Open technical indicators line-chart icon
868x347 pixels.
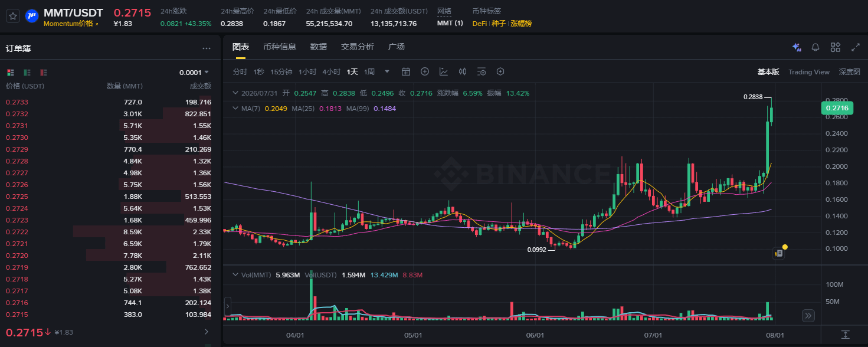tap(444, 71)
